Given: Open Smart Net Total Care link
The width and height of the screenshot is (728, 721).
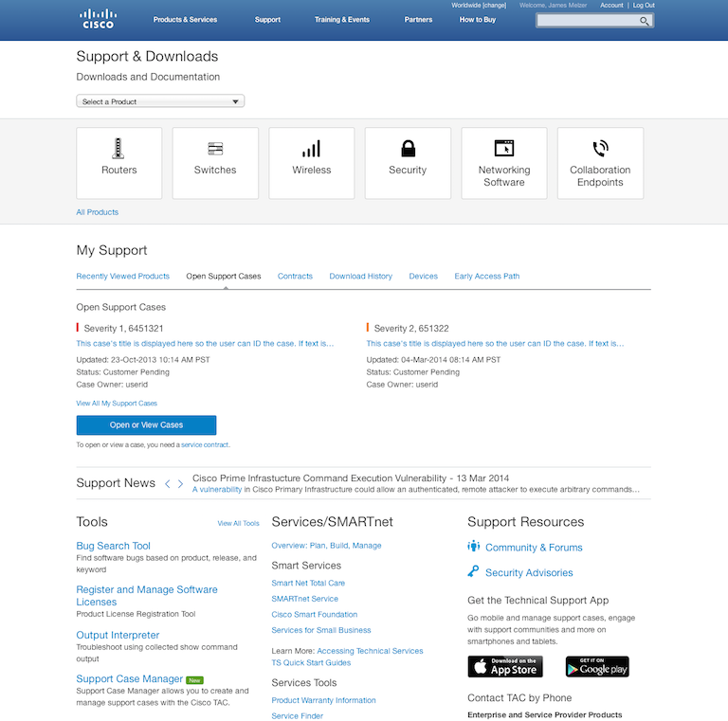Looking at the screenshot, I should pyautogui.click(x=308, y=584).
